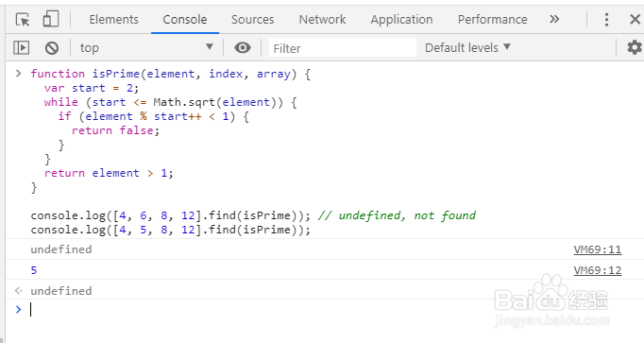Click the function isPrime declaration line
Image resolution: width=644 pixels, height=343 pixels.
[171, 74]
